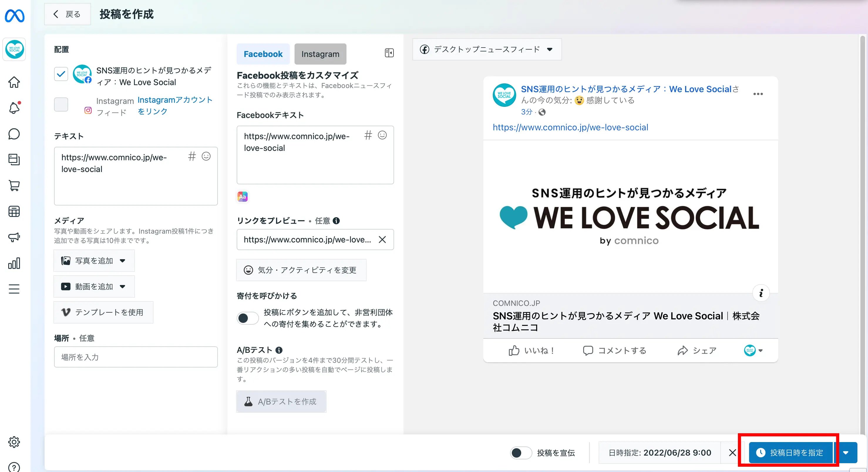868x472 pixels.
Task: Expand the add video dropdown
Action: click(x=94, y=286)
